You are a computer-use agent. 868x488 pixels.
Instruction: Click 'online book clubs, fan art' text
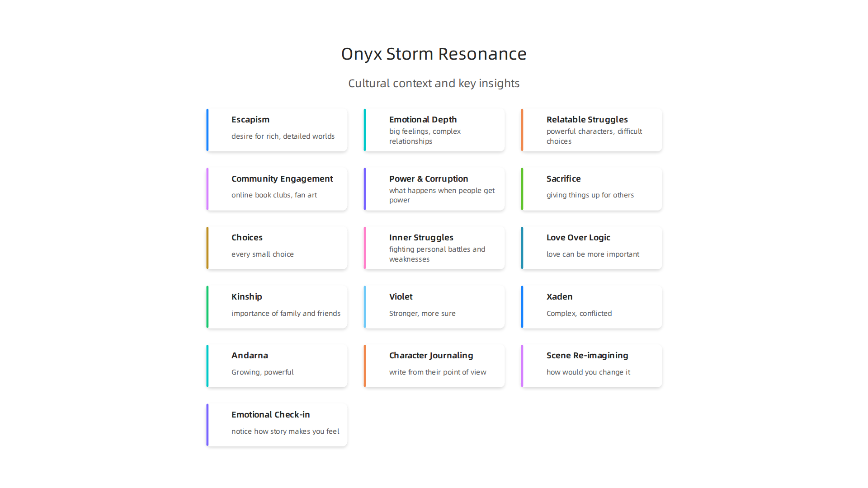coord(274,195)
